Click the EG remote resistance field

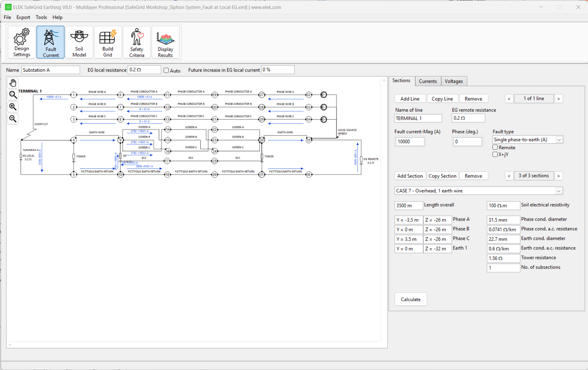coord(468,118)
